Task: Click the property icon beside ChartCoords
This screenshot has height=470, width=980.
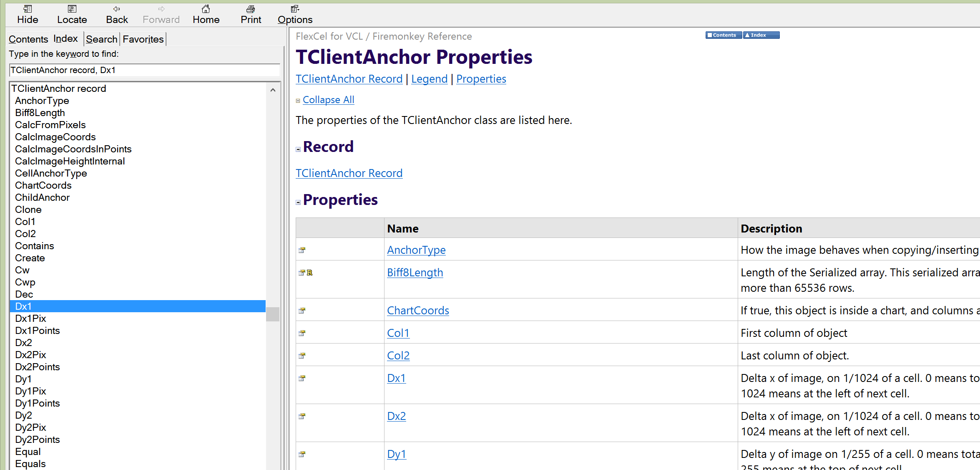Action: point(302,311)
